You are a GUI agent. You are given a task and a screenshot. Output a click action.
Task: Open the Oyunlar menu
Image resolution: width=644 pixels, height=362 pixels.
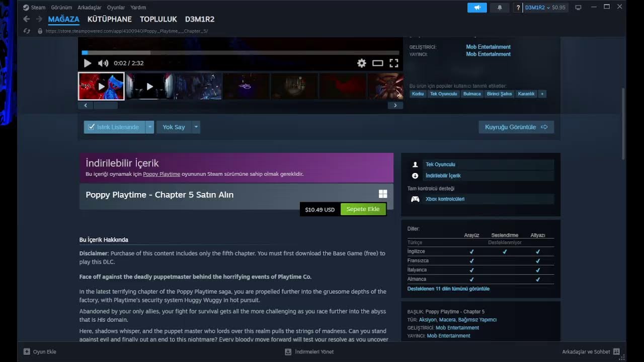point(116,8)
